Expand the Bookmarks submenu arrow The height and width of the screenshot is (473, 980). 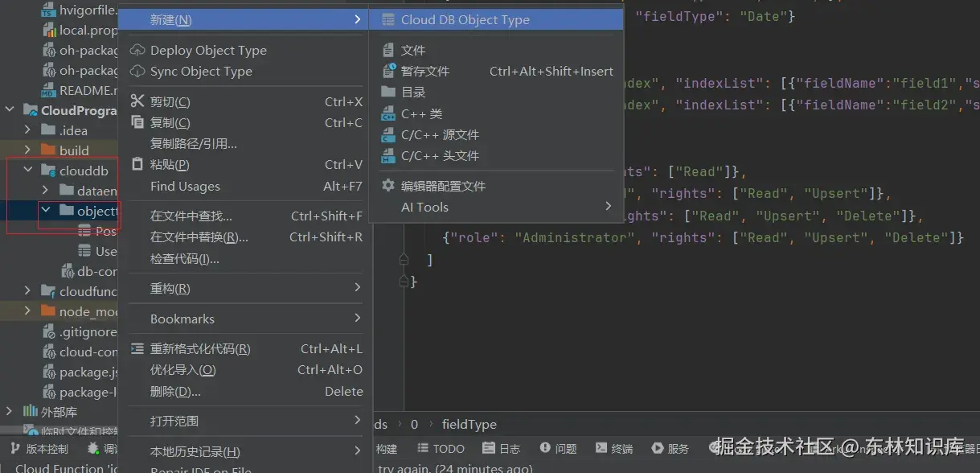[x=358, y=319]
